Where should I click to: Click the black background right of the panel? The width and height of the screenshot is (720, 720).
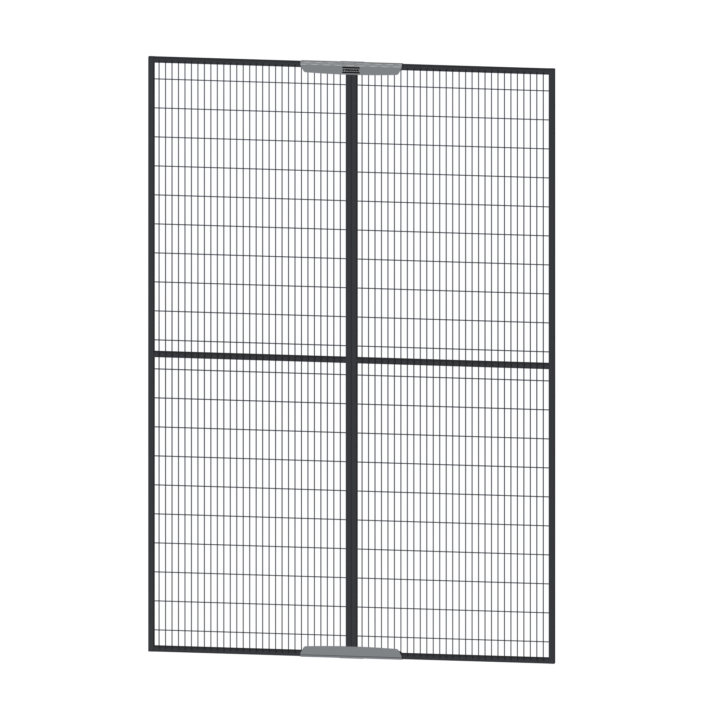[x=640, y=360]
